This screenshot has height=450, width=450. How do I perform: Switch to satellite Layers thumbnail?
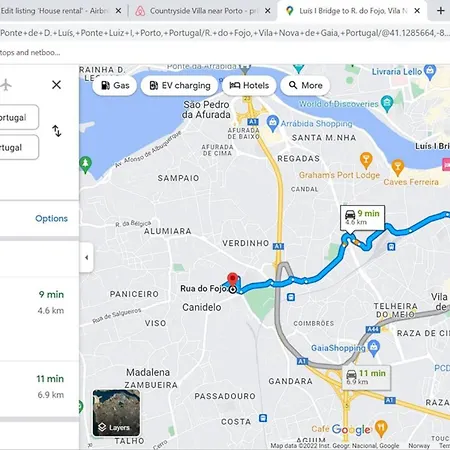coord(116,413)
